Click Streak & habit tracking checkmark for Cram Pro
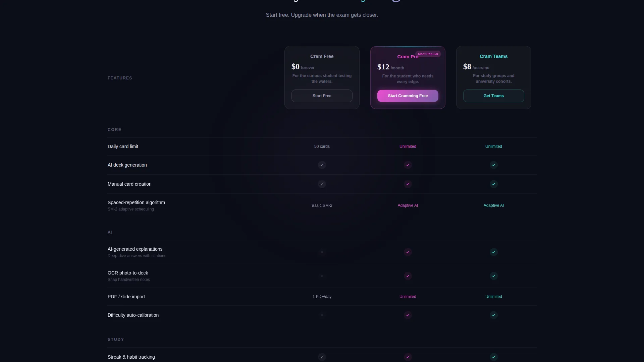 [408, 357]
